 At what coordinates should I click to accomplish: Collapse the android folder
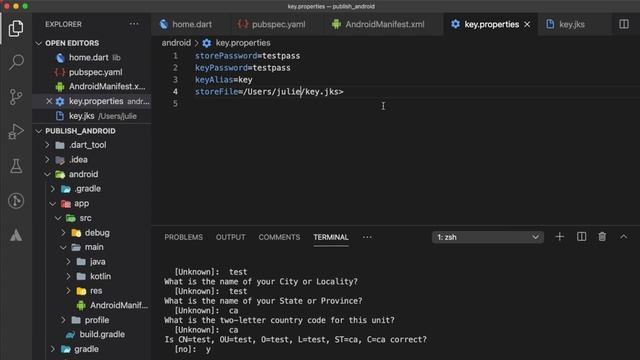click(47, 174)
